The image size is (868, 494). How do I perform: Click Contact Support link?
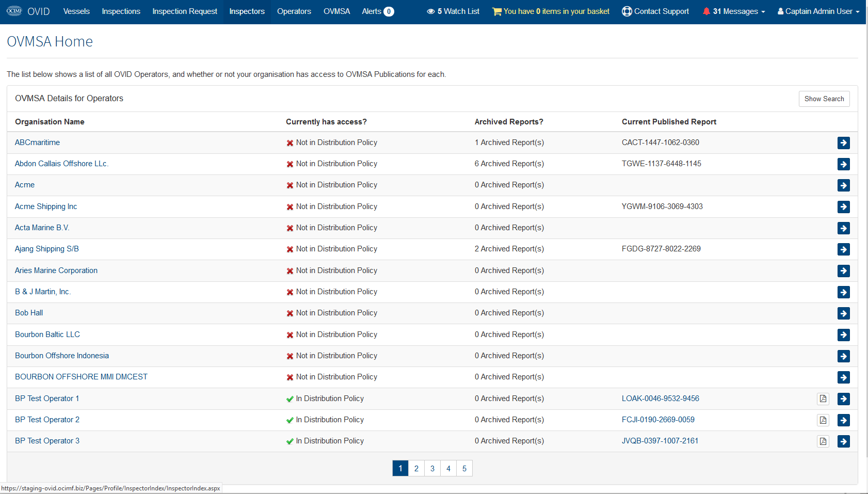pos(655,11)
